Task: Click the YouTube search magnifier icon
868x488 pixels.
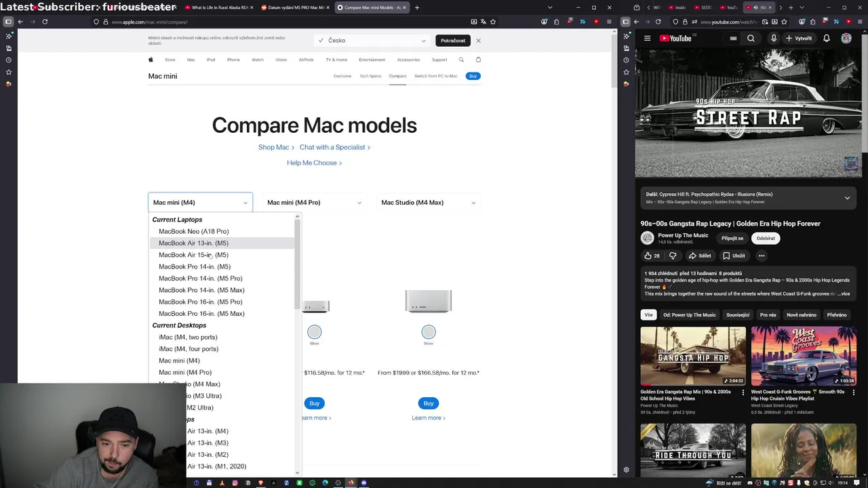Action: click(751, 39)
